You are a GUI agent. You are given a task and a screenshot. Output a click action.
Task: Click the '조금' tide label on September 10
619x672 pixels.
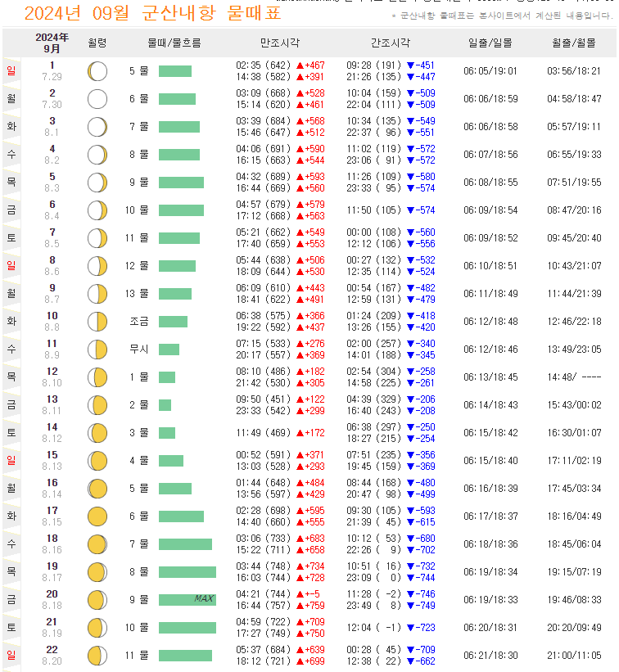tap(139, 322)
